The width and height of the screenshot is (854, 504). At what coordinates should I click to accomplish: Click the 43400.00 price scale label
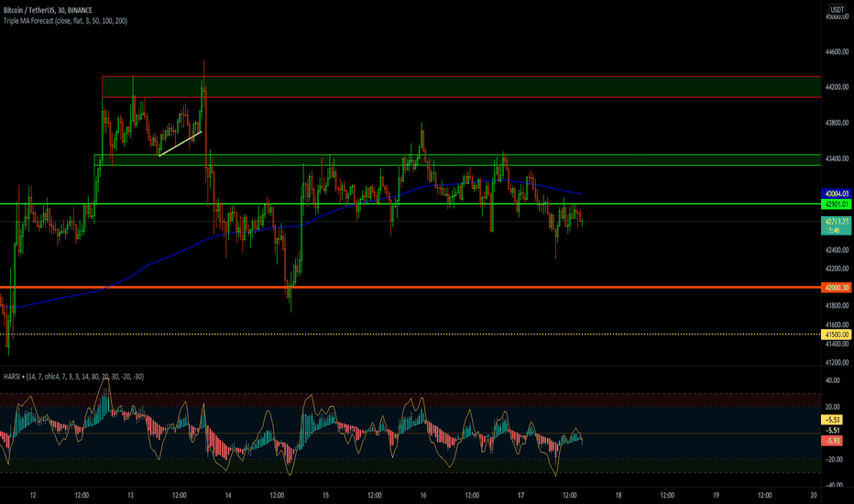(837, 159)
